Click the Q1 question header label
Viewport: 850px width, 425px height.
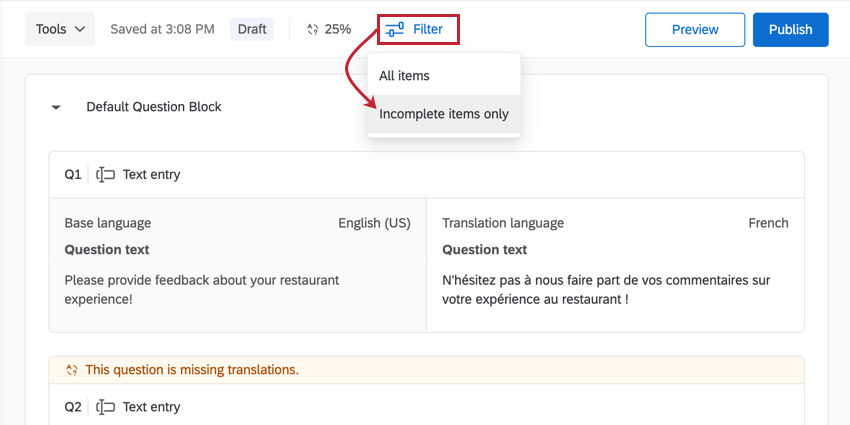click(73, 175)
